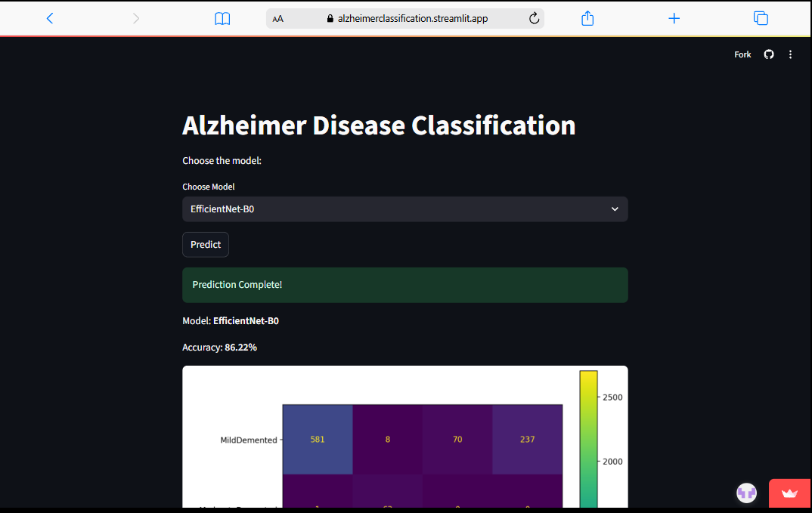Viewport: 812px width, 513px height.
Task: Open the Choose Model dropdown
Action: [405, 209]
